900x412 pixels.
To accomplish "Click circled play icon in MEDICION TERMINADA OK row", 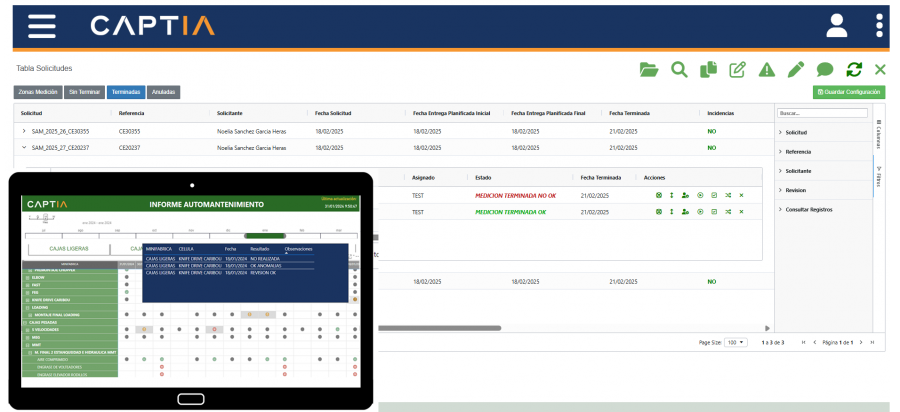I will pos(700,212).
